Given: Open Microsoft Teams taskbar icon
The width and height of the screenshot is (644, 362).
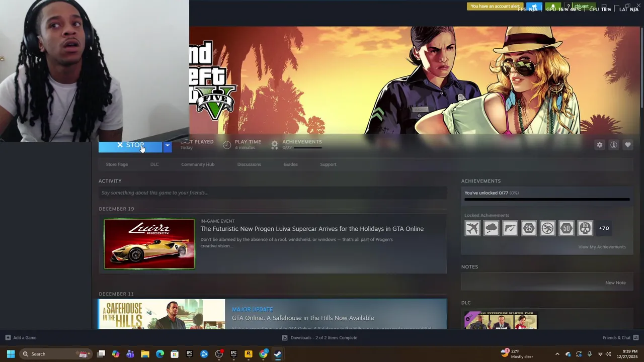Looking at the screenshot, I should click(130, 354).
